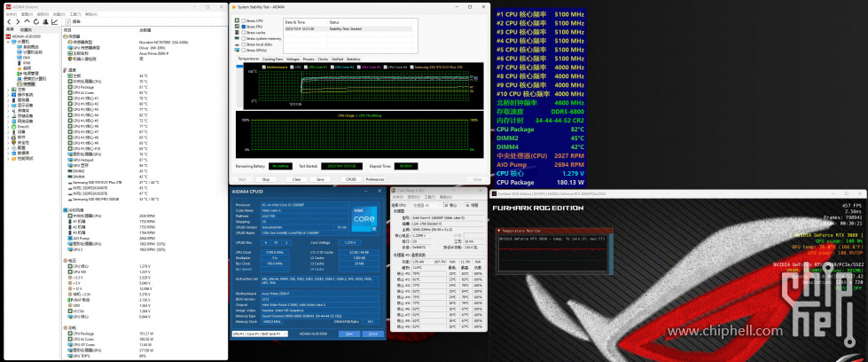Select AIDA64 v6.90.6500 root tree node
The height and width of the screenshot is (362, 868).
(23, 36)
